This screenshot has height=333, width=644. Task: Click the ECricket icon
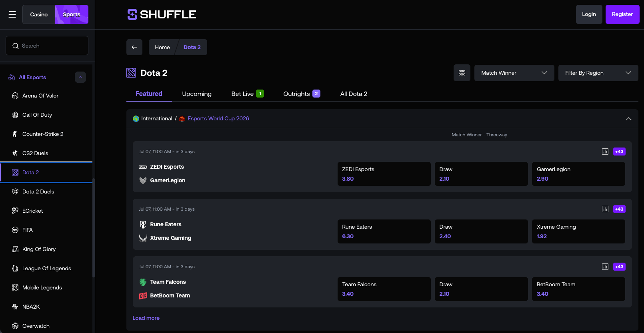pyautogui.click(x=15, y=211)
